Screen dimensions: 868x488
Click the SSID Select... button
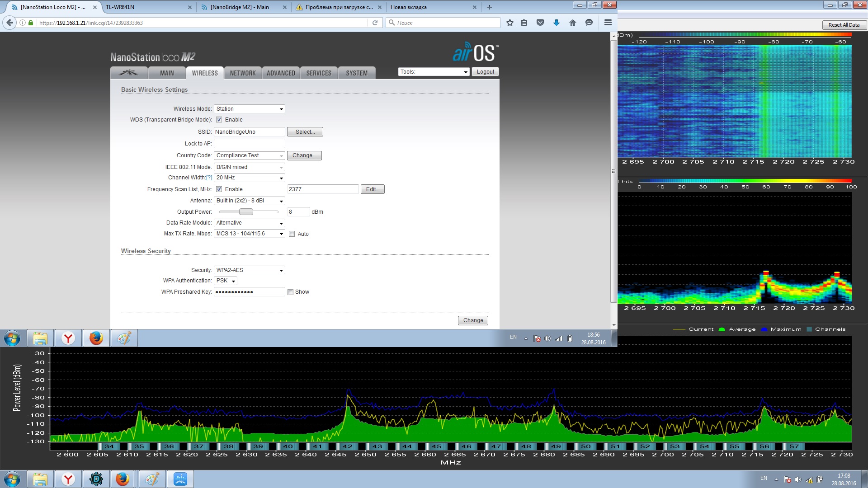point(305,132)
